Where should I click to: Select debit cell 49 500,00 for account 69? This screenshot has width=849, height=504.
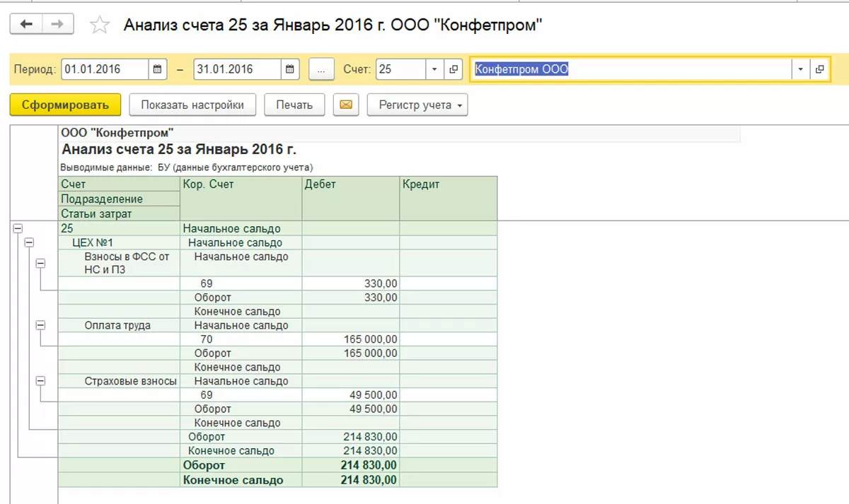point(351,395)
